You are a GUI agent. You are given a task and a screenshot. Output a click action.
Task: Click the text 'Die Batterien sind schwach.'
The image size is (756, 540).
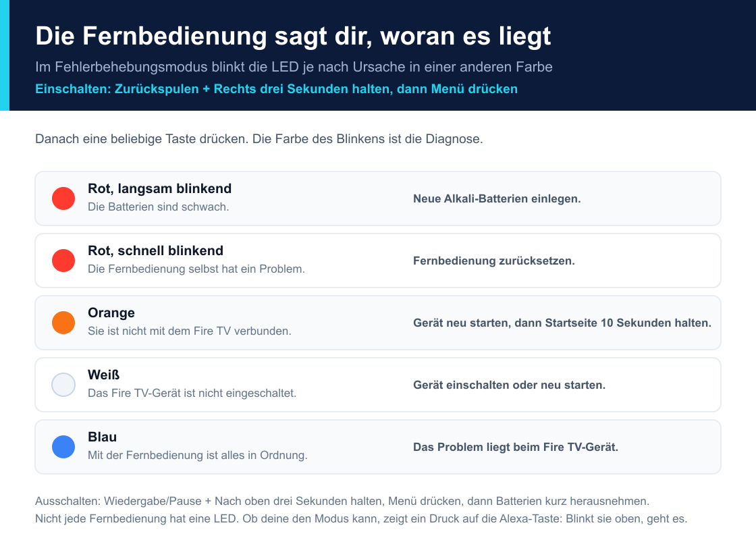pyautogui.click(x=158, y=207)
